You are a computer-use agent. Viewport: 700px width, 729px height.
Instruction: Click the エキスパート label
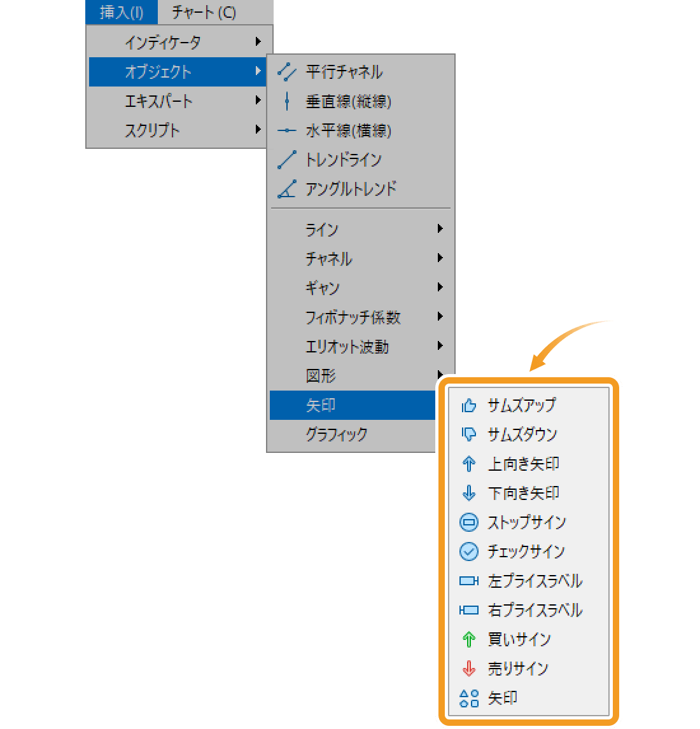tap(158, 101)
